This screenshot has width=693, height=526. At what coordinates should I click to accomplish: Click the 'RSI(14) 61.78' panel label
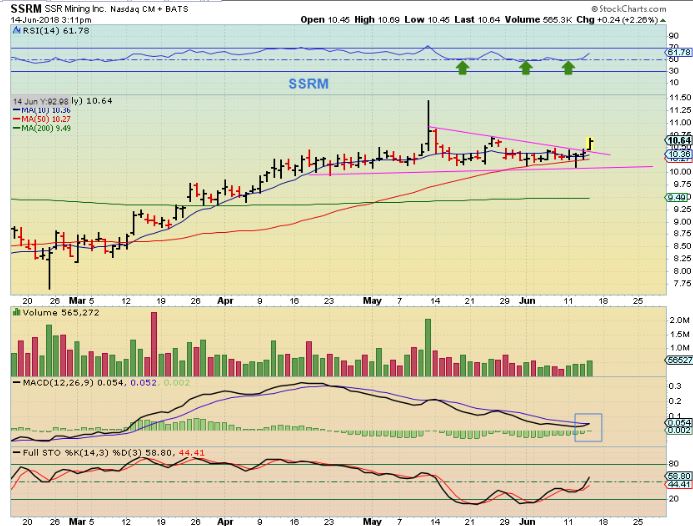coord(56,30)
